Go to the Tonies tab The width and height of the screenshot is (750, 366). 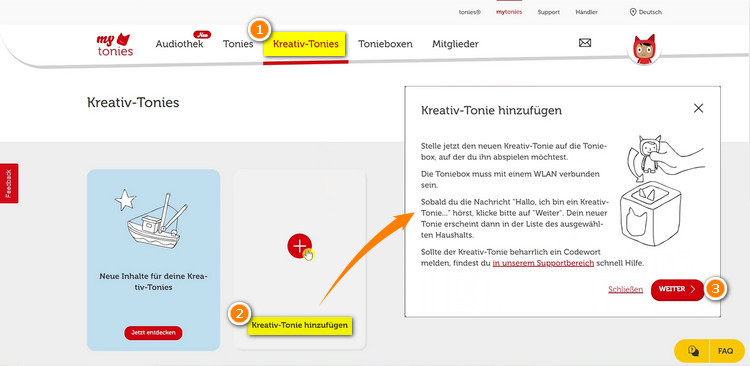click(238, 44)
